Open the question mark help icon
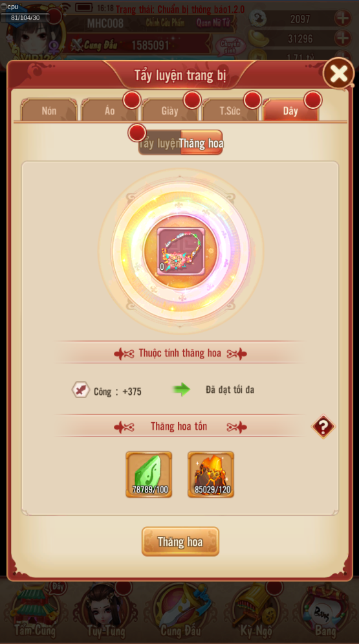Viewport: 359px width, 644px height. coord(323,427)
